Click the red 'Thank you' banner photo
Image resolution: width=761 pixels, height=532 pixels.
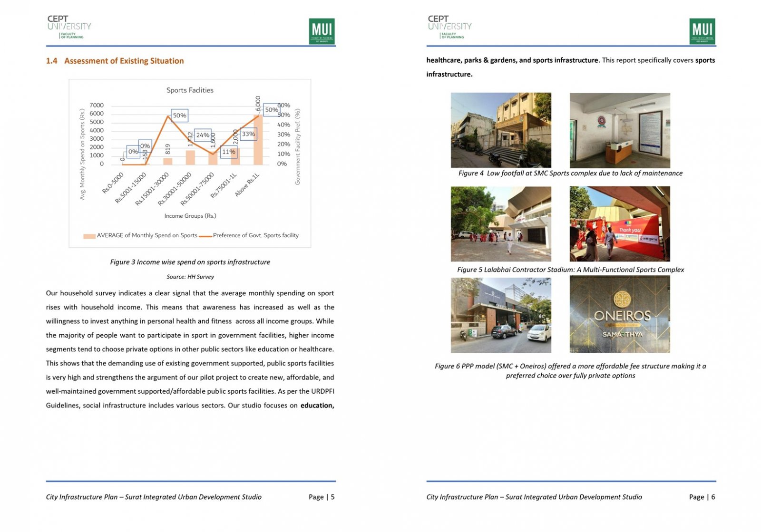620,224
